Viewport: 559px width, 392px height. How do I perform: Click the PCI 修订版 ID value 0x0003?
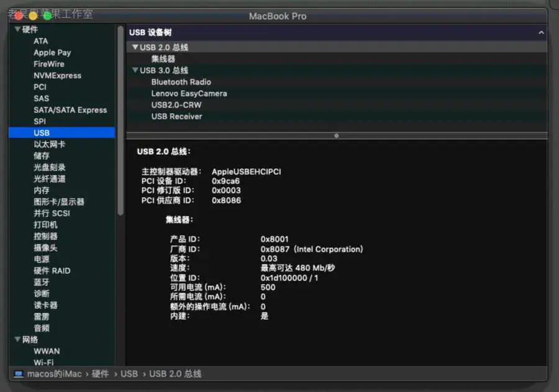point(226,191)
